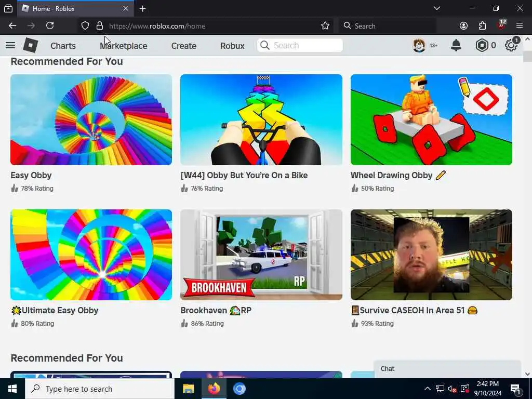Click the scrollbar down arrow

tap(527, 374)
